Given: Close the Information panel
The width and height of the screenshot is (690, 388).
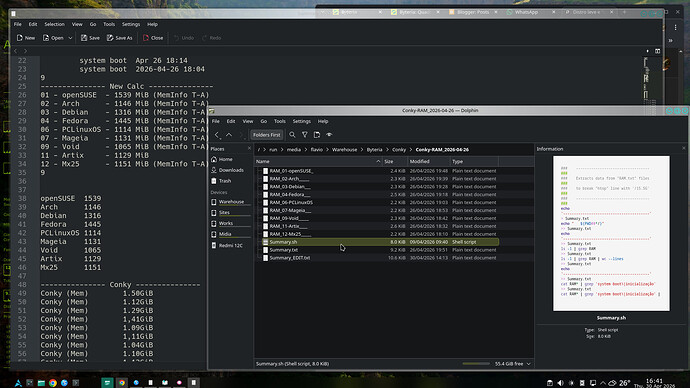Looking at the screenshot, I should pos(683,149).
